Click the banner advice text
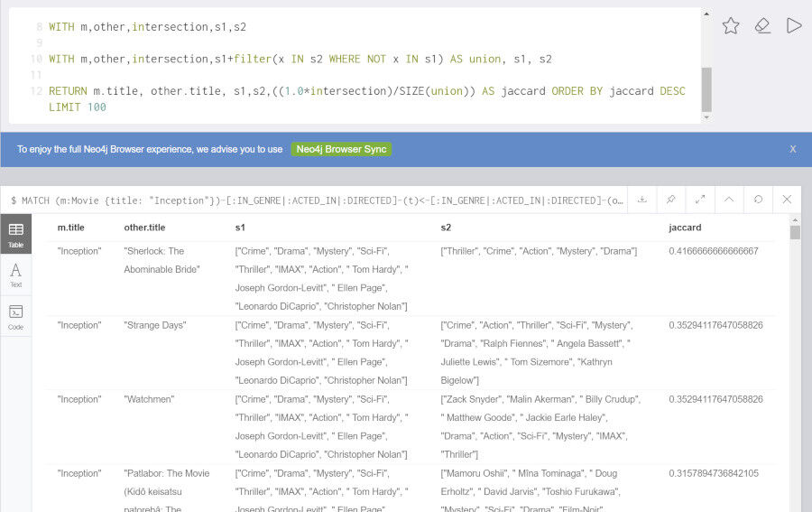 tap(150, 149)
